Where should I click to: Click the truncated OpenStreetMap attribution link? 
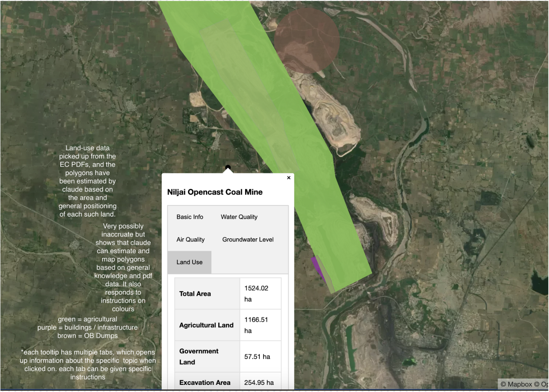(544, 384)
